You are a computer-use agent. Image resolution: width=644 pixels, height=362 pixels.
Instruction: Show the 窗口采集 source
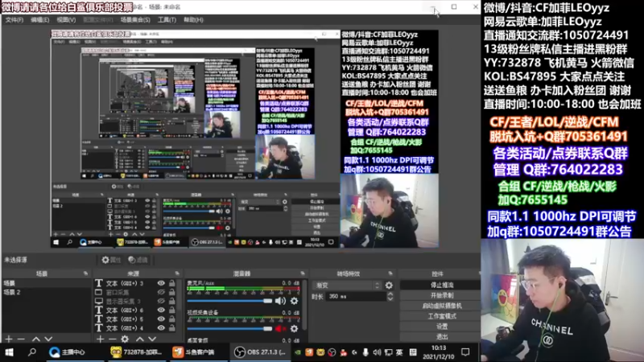[x=161, y=292]
